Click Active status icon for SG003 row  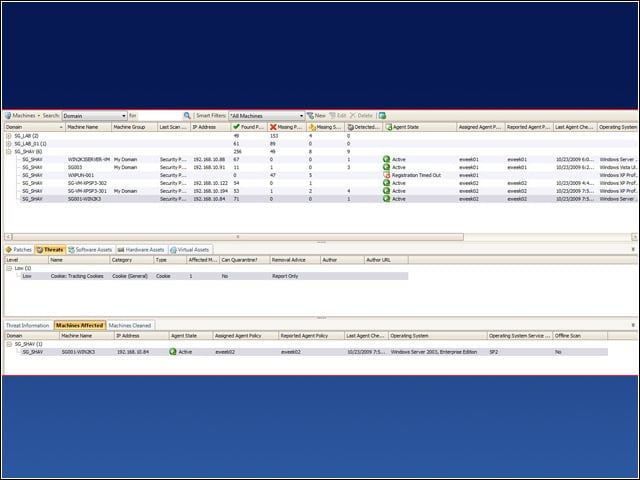click(387, 167)
